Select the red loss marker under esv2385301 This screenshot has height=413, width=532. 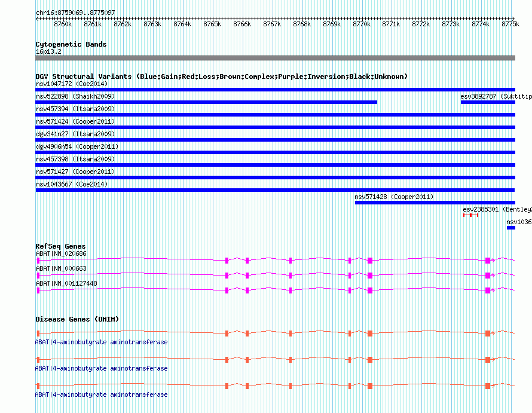pyautogui.click(x=471, y=215)
